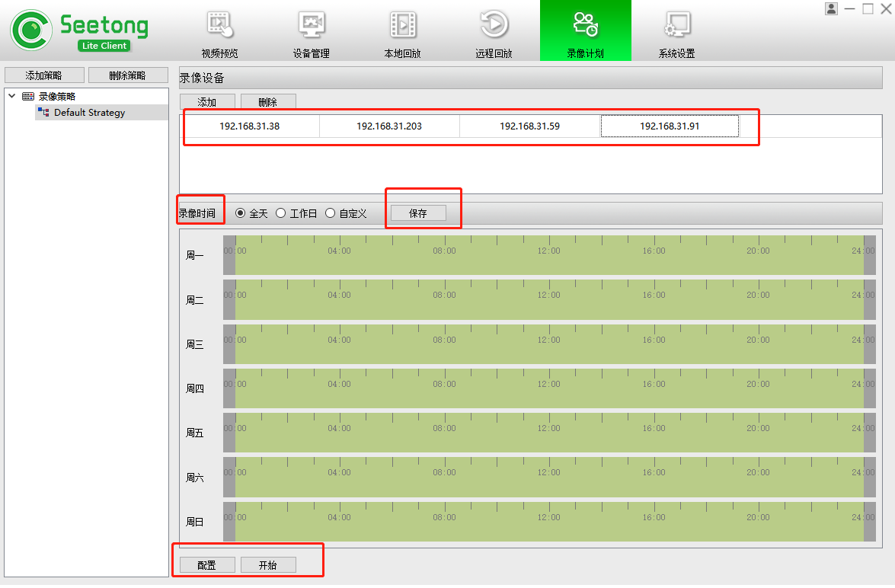Switch to the 录像计划 recording plan tab
This screenshot has width=895, height=588.
pyautogui.click(x=585, y=30)
